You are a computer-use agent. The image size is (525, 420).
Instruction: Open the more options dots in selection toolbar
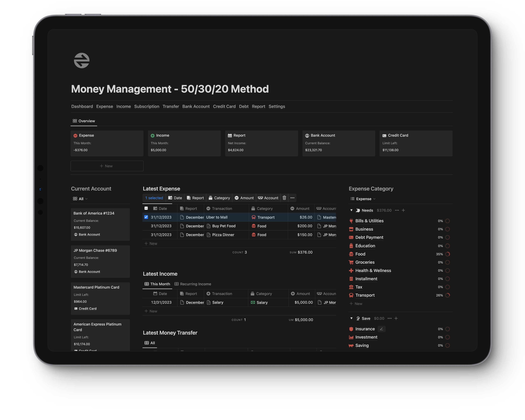292,198
